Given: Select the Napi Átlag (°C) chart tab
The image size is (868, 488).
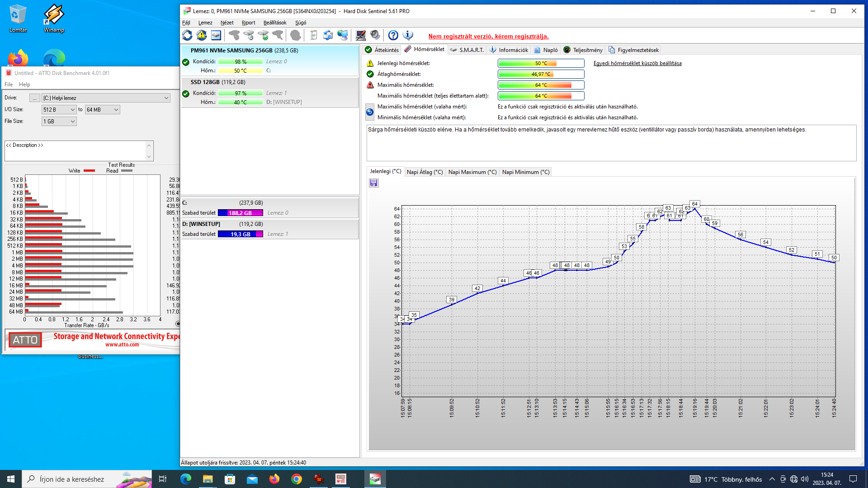Looking at the screenshot, I should [425, 172].
